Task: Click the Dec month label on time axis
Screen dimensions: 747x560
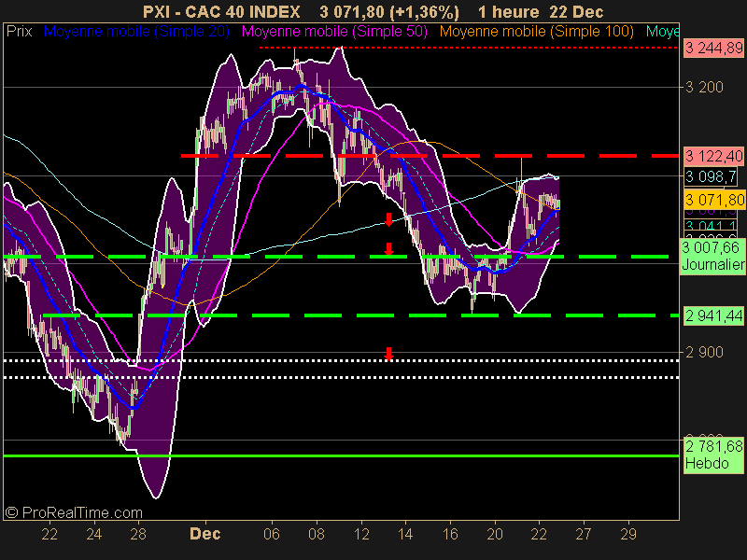Action: [x=204, y=534]
